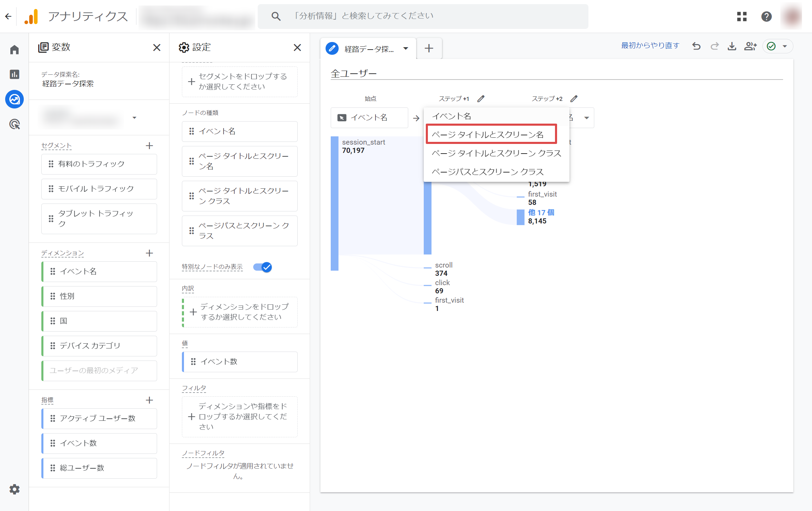
Task: Select イベント名 from step dropdown menu
Action: coord(496,116)
